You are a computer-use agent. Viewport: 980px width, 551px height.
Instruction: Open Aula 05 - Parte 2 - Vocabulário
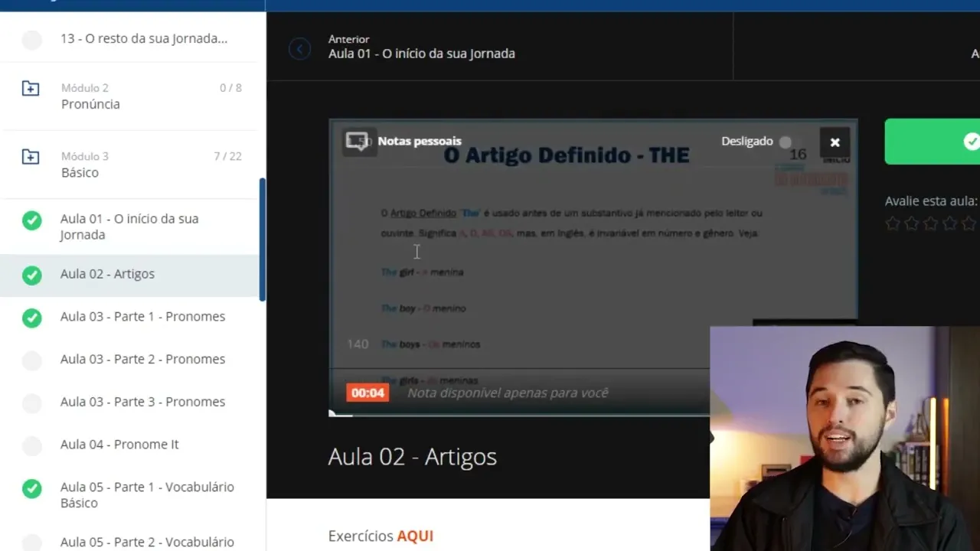tap(147, 542)
